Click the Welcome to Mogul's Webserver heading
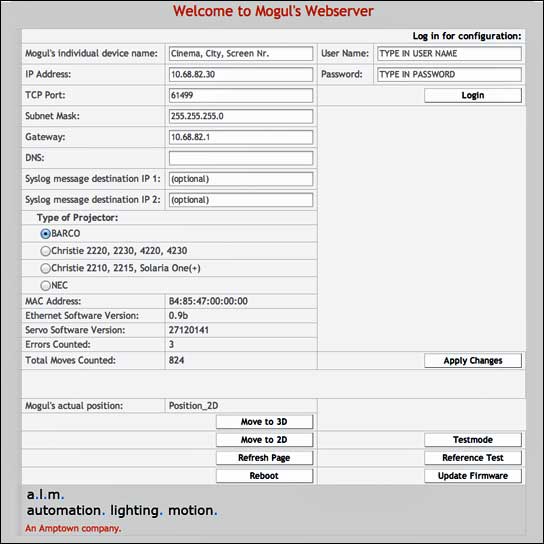This screenshot has height=544, width=544. pos(273,11)
